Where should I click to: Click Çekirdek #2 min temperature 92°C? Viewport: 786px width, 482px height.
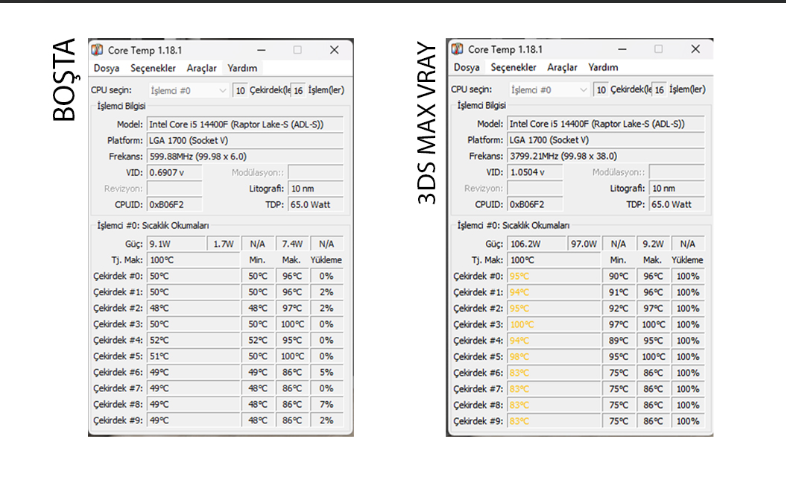[x=619, y=308]
